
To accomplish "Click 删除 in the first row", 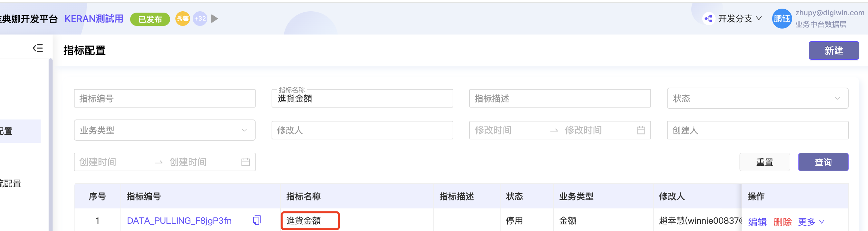I will (782, 222).
